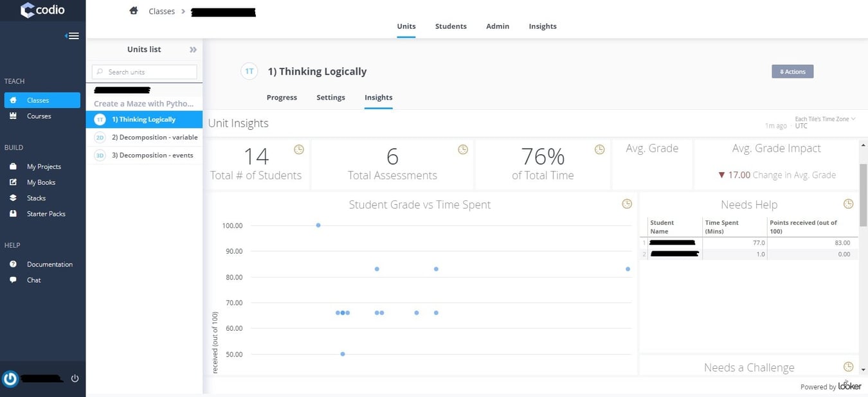Collapse the Units list panel

click(x=193, y=49)
